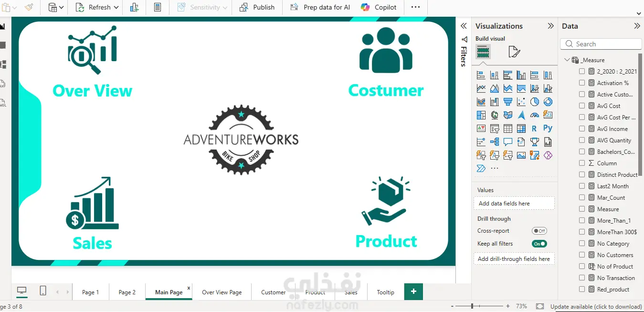Viewport: 644px width, 312px height.
Task: Expand the Filters pane
Action: click(464, 26)
